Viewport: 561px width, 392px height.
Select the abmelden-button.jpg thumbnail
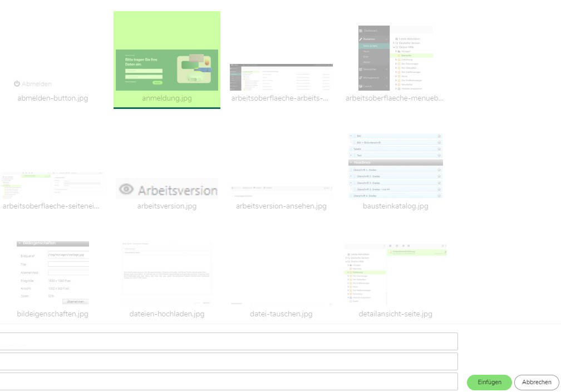(x=33, y=83)
